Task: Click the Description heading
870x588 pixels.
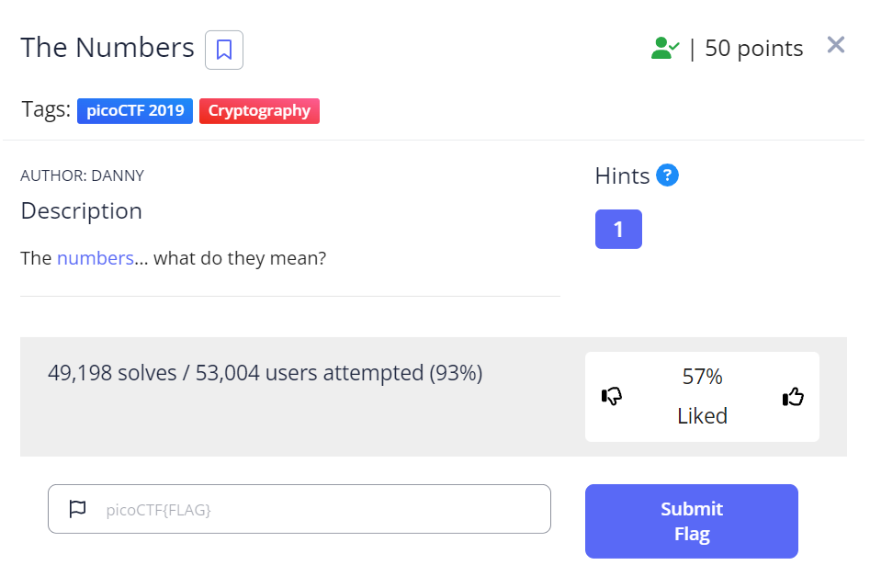Action: (82, 211)
